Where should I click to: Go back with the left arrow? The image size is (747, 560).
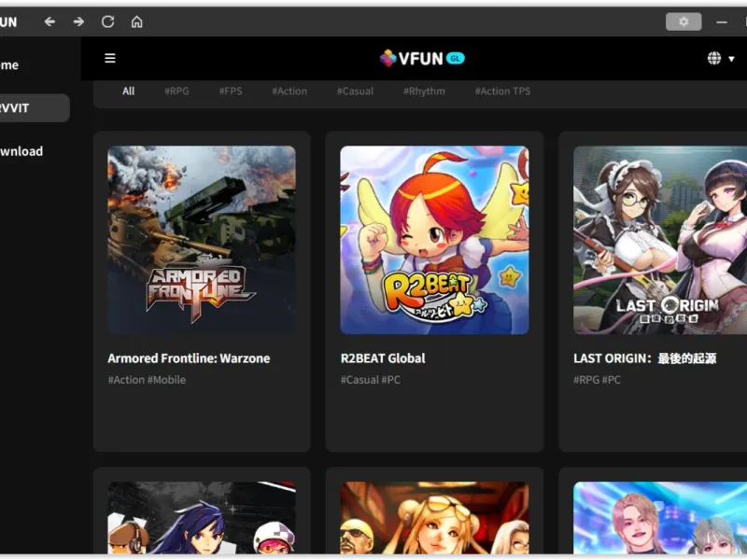pos(49,21)
